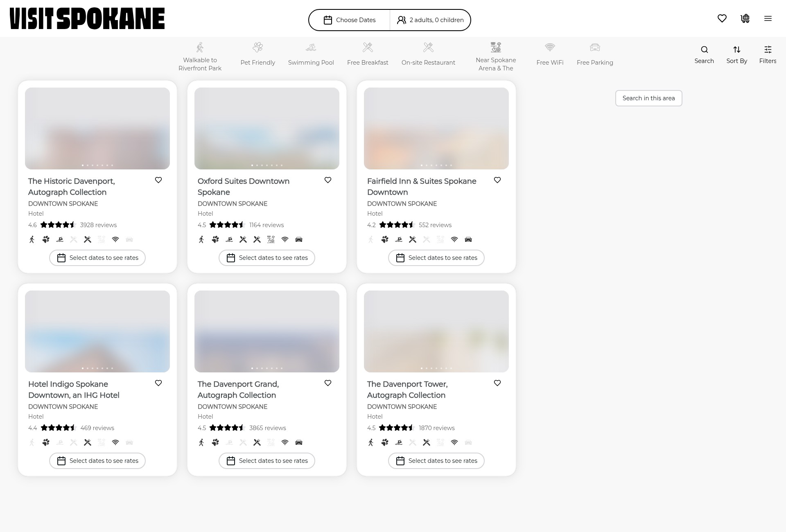Click WiFi icon on Hotel Indigo card
The height and width of the screenshot is (532, 786).
pyautogui.click(x=115, y=442)
